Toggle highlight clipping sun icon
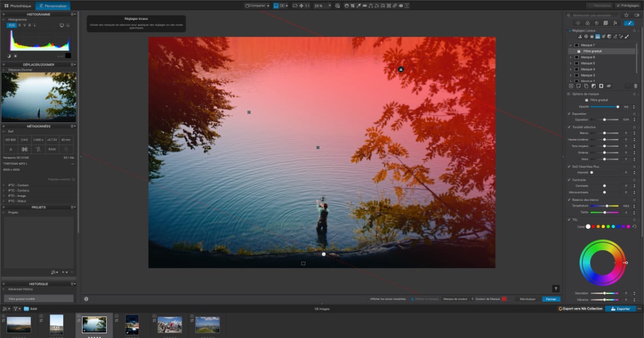The image size is (644, 338). pyautogui.click(x=15, y=56)
